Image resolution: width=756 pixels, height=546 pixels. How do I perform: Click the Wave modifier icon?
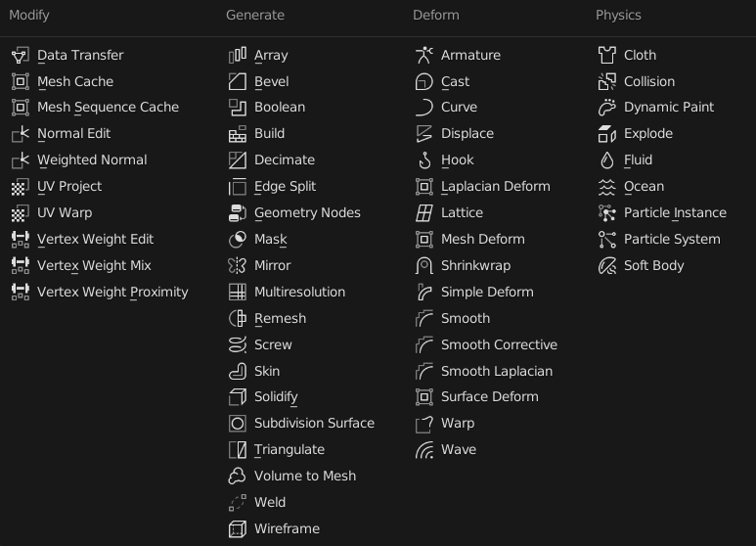coord(424,450)
